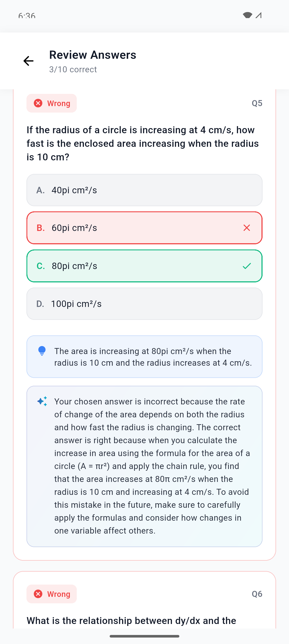Open the Review Answers header
The width and height of the screenshot is (289, 644).
[x=92, y=55]
